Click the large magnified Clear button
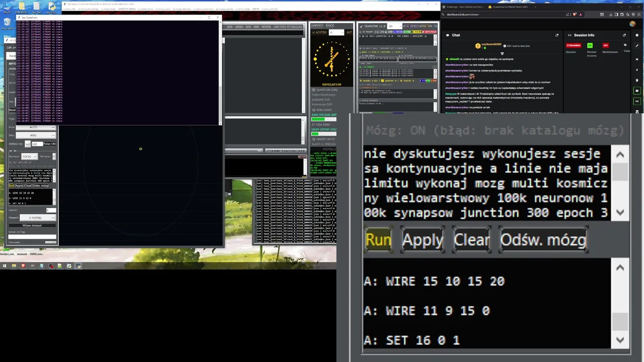Screen dimensions: 644x362 click(x=471, y=240)
